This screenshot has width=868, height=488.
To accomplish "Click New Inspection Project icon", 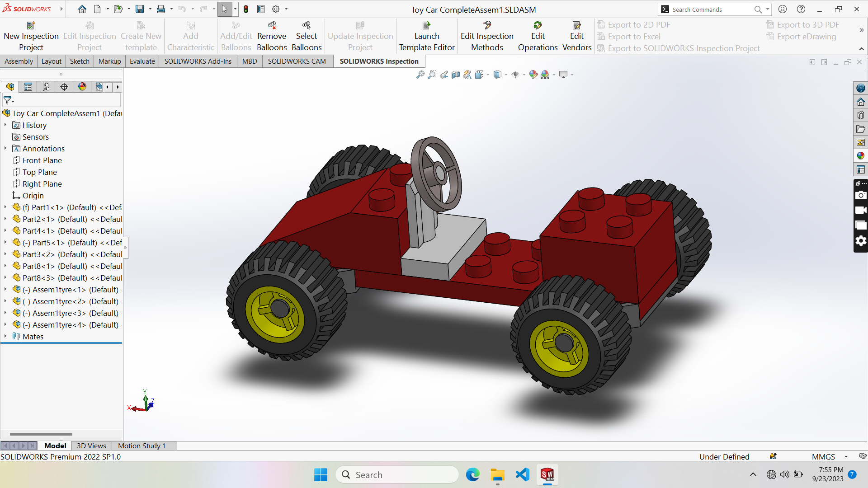I will point(31,25).
